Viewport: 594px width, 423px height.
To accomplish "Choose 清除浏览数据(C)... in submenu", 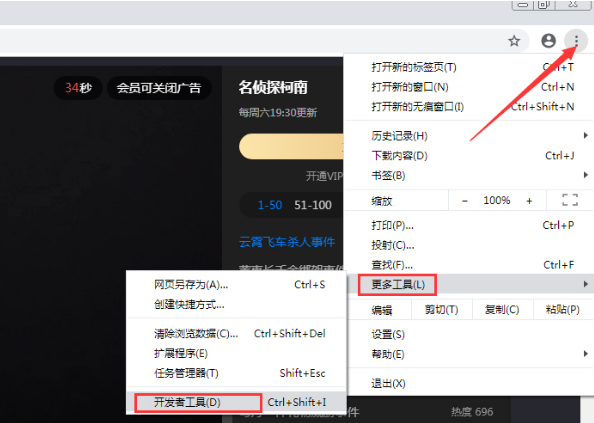I will [x=236, y=334].
